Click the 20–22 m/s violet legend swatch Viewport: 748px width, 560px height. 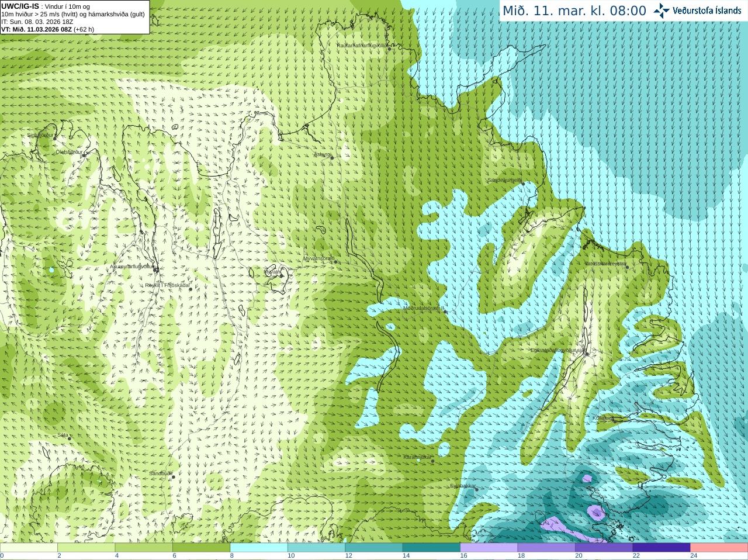coord(604,548)
